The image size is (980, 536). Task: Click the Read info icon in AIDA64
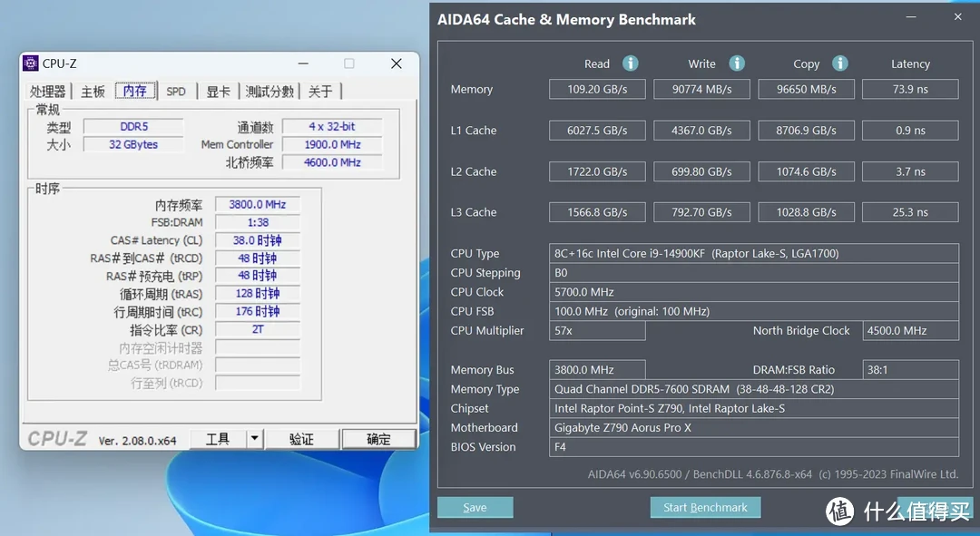(630, 63)
